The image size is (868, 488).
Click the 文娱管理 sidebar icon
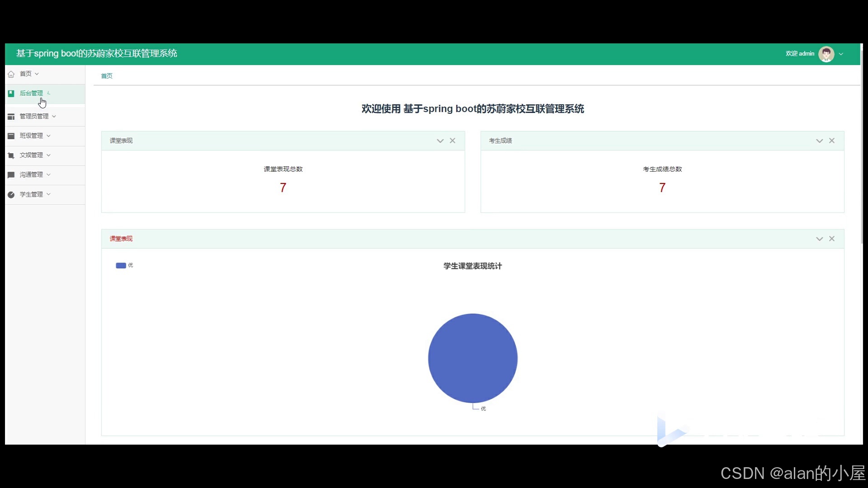(x=11, y=155)
